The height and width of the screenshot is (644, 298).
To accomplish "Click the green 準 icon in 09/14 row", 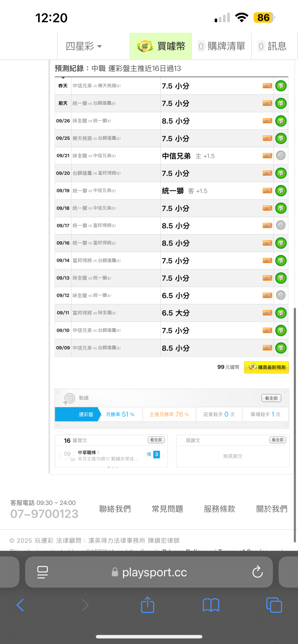I will tap(281, 260).
